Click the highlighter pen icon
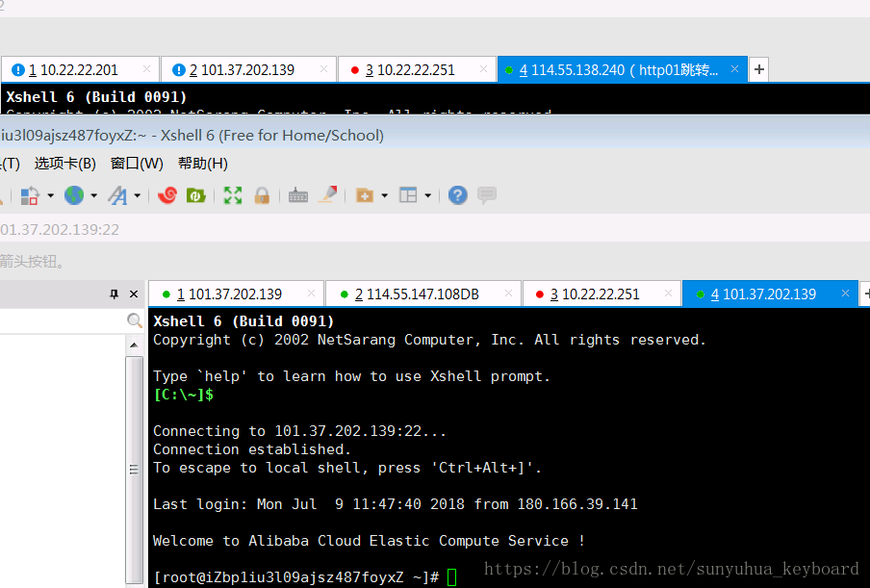870x588 pixels. pos(328,194)
